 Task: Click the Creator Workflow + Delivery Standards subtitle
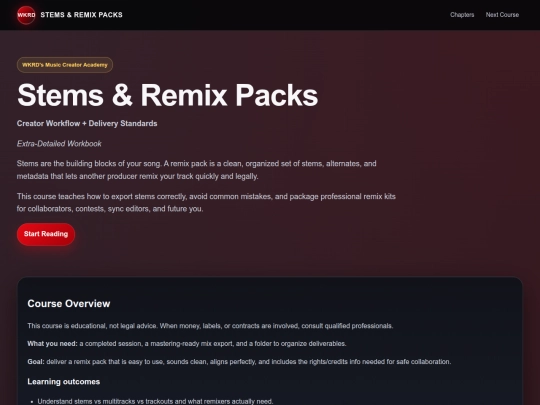click(x=87, y=123)
